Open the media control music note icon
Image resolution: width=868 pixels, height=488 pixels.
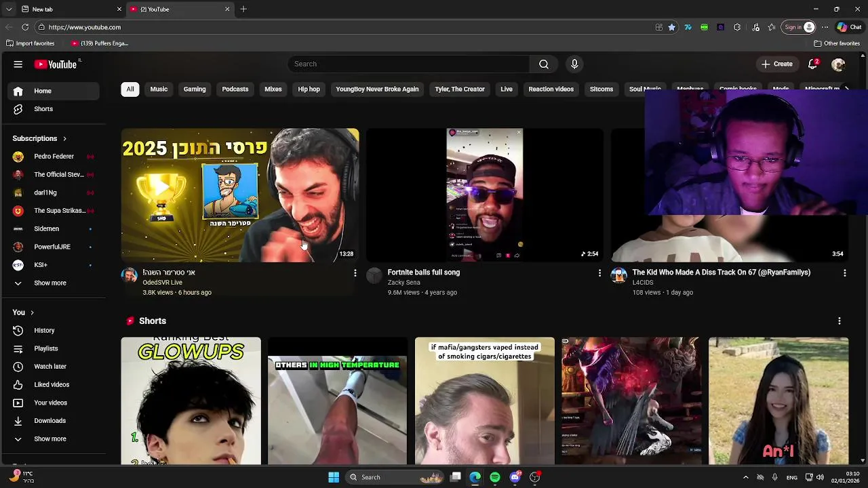point(756,27)
